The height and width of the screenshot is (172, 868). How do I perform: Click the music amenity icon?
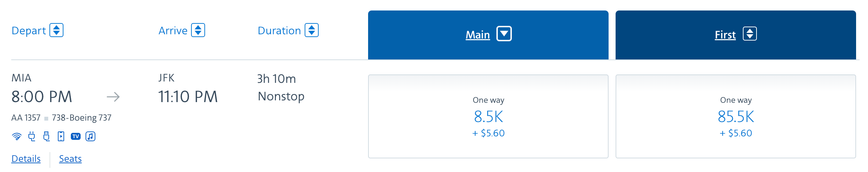pyautogui.click(x=90, y=136)
